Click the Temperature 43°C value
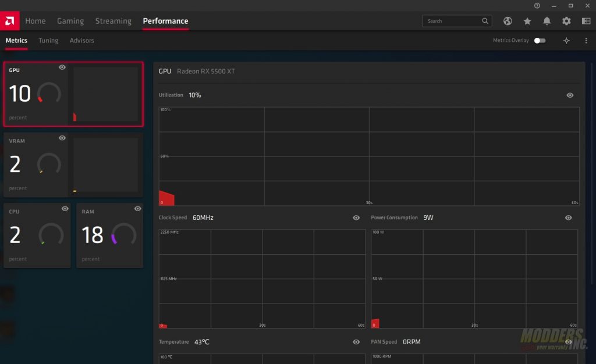 pyautogui.click(x=202, y=342)
